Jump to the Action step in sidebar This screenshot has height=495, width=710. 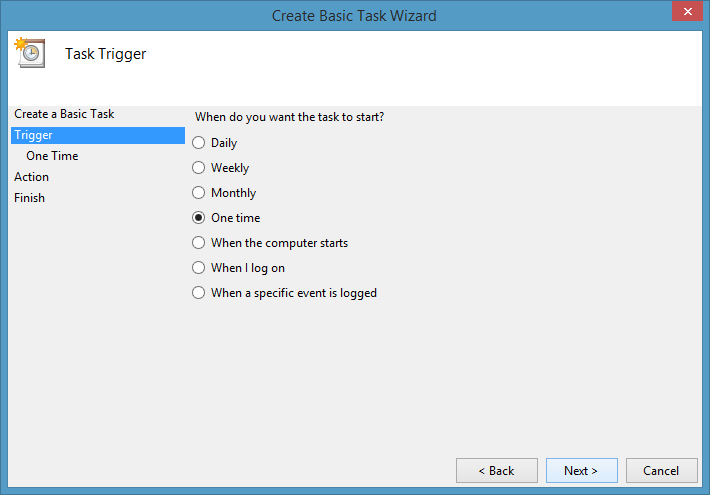point(32,177)
